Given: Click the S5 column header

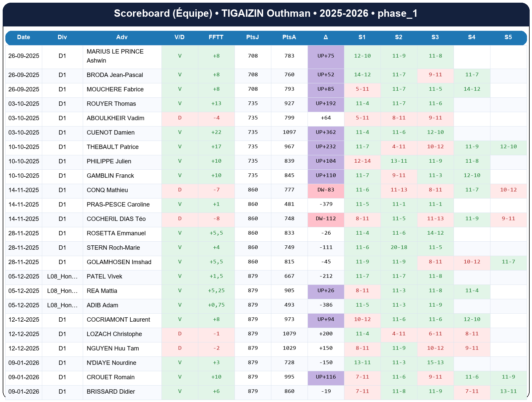Looking at the screenshot, I should point(508,37).
